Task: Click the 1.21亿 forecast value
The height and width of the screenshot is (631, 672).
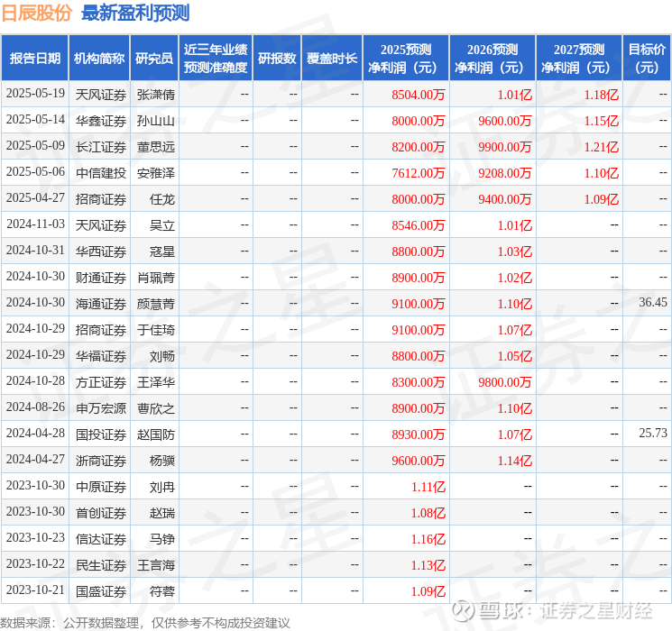Action: 602,147
